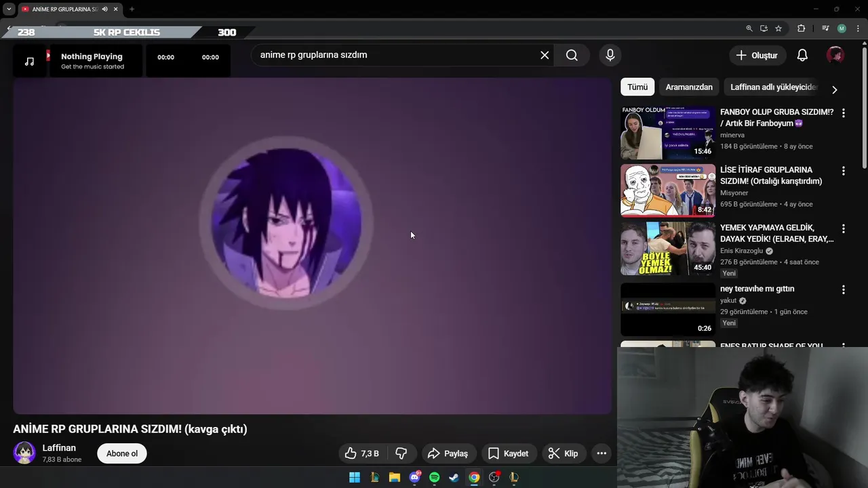Click the FANBOY OLDUM video thumbnail
The width and height of the screenshot is (868, 488).
(x=668, y=132)
